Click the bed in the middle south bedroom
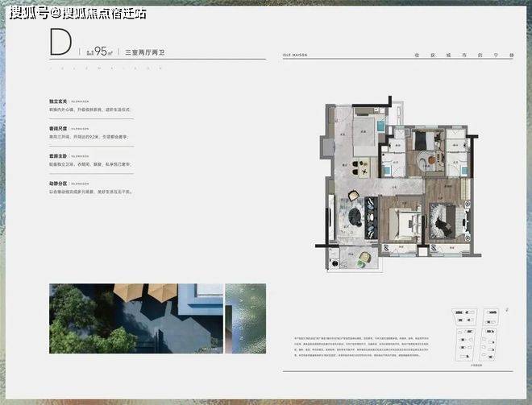This screenshot has width=532, height=405. 405,224
